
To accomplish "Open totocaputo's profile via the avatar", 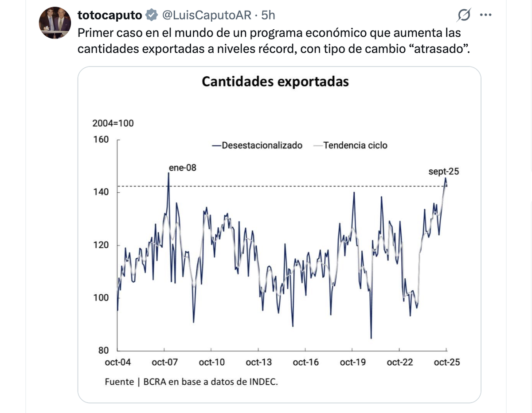I will tap(55, 18).
